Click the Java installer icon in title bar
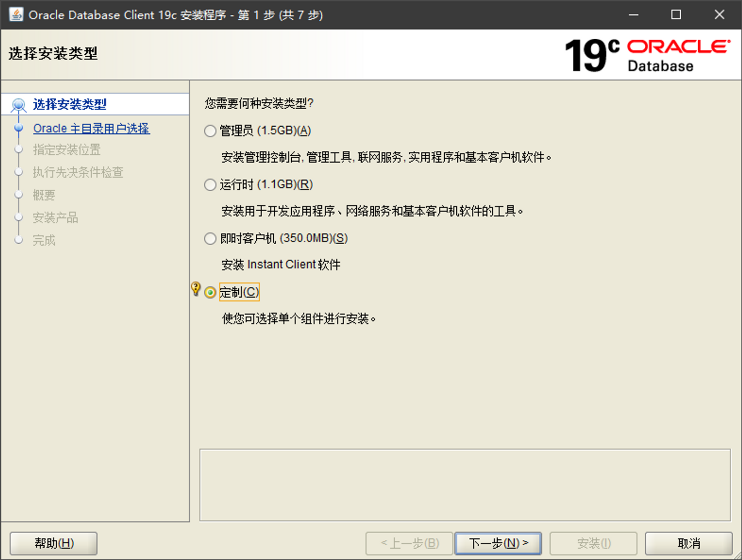 tap(16, 15)
